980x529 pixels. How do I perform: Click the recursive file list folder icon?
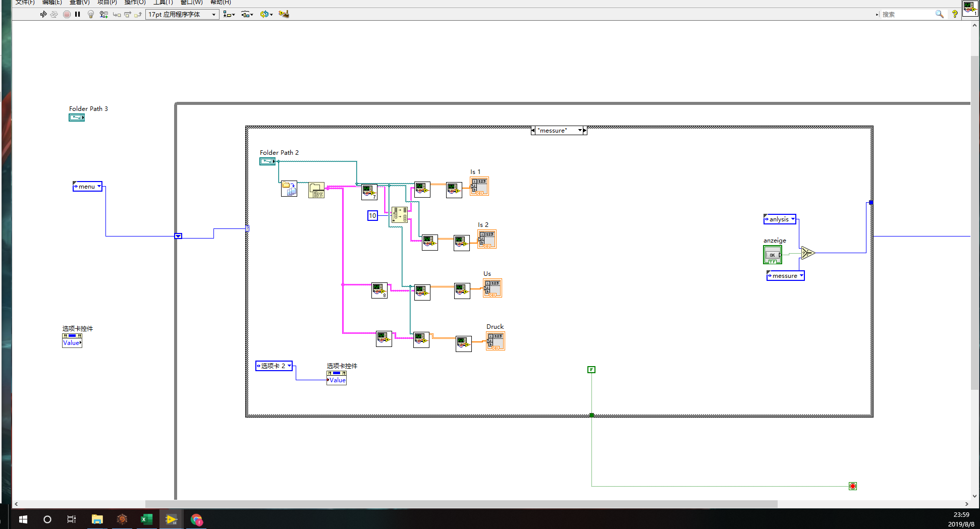coord(289,189)
